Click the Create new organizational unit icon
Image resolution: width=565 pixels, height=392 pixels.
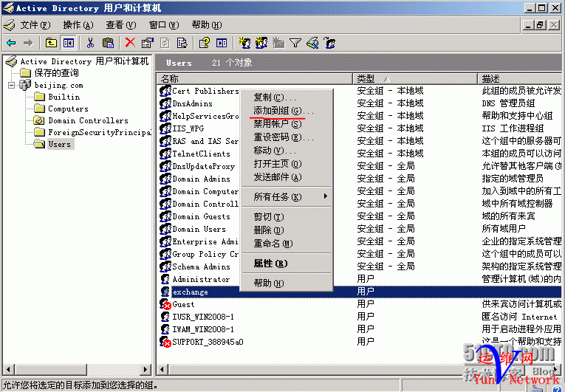[x=278, y=44]
